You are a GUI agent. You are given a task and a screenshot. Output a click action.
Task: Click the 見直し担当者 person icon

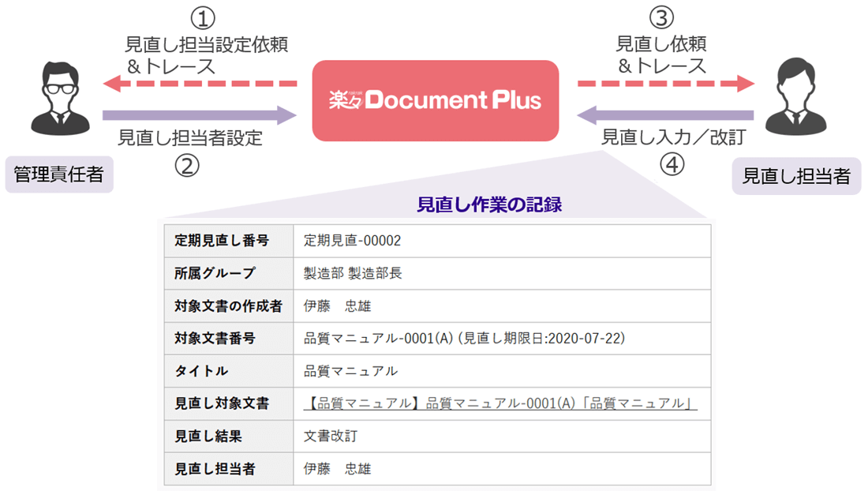[x=795, y=96]
